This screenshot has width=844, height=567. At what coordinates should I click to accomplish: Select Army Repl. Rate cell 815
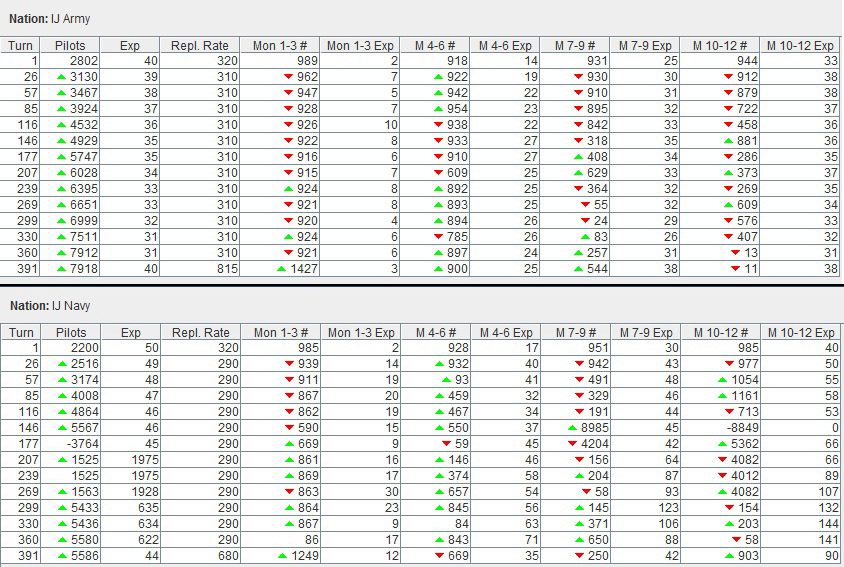200,269
